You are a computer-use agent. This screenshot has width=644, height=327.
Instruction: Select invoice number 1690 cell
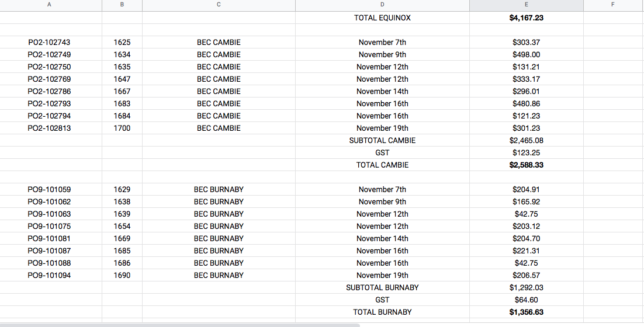[x=122, y=276]
